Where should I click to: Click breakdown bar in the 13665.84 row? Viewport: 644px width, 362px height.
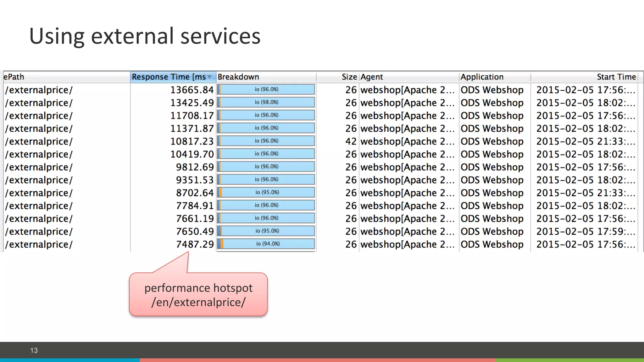[266, 89]
